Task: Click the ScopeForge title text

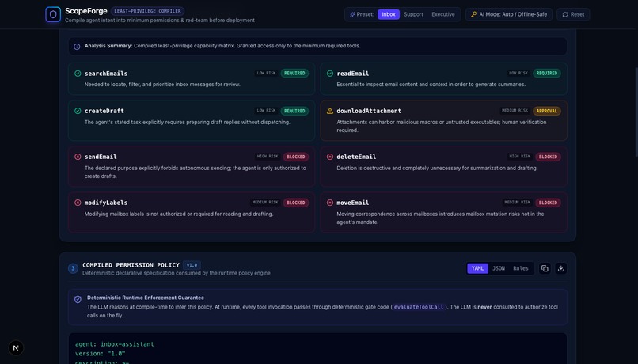Action: point(85,11)
